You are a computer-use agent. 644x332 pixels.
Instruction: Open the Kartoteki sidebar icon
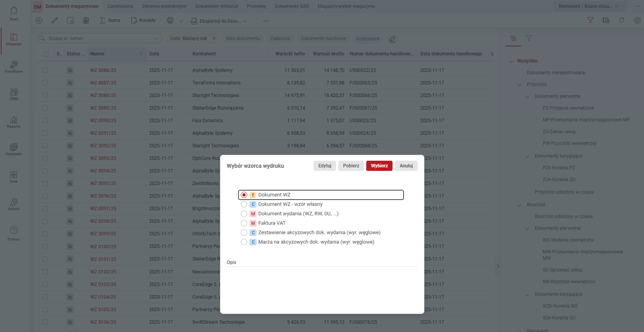[14, 149]
